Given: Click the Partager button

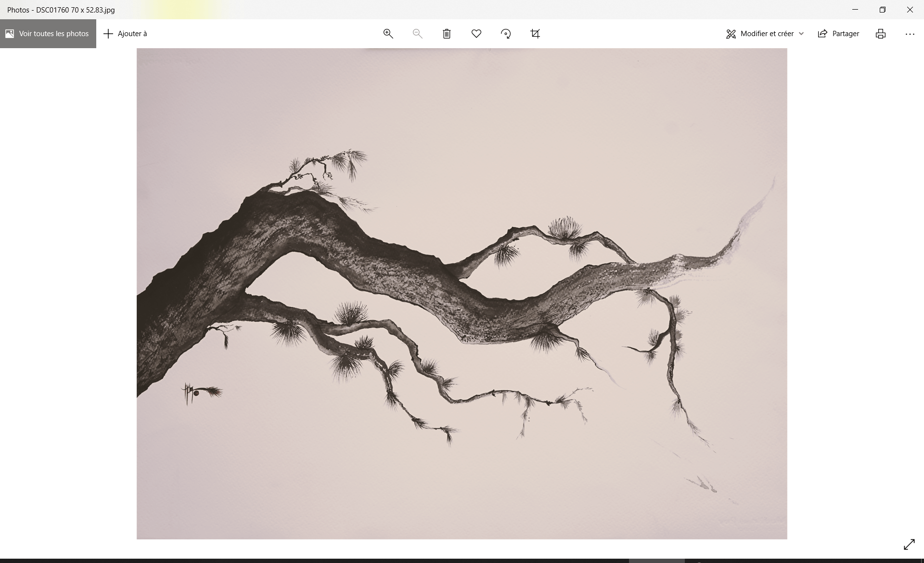Looking at the screenshot, I should [838, 34].
